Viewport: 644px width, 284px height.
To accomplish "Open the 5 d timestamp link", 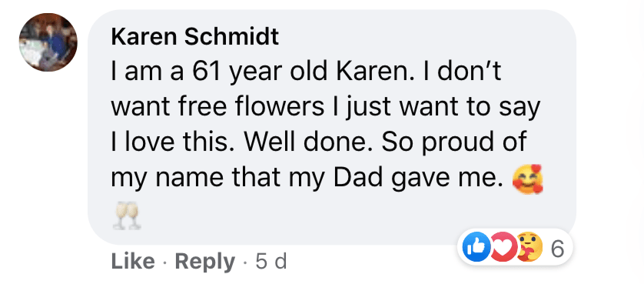I will pyautogui.click(x=271, y=262).
